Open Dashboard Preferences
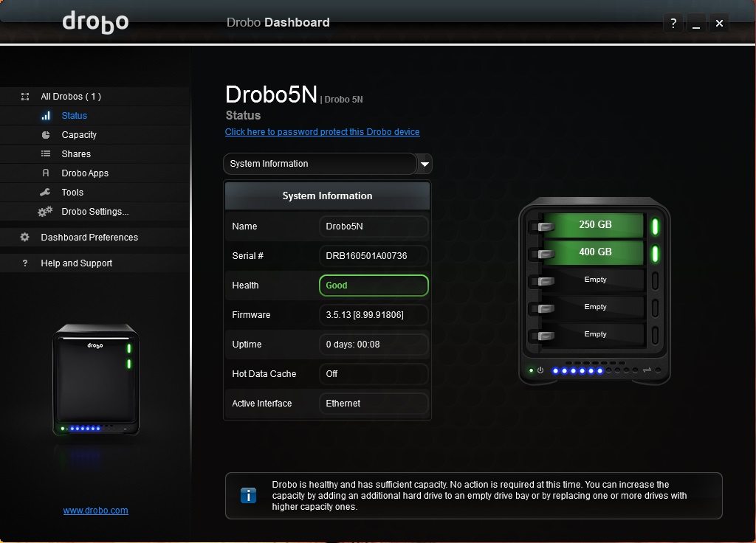 [x=89, y=237]
